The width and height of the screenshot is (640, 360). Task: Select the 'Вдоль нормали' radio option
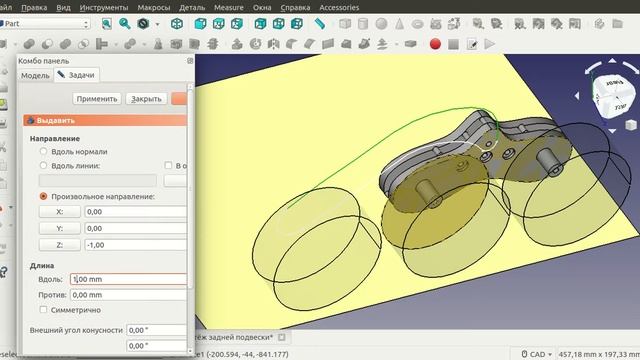(43, 151)
